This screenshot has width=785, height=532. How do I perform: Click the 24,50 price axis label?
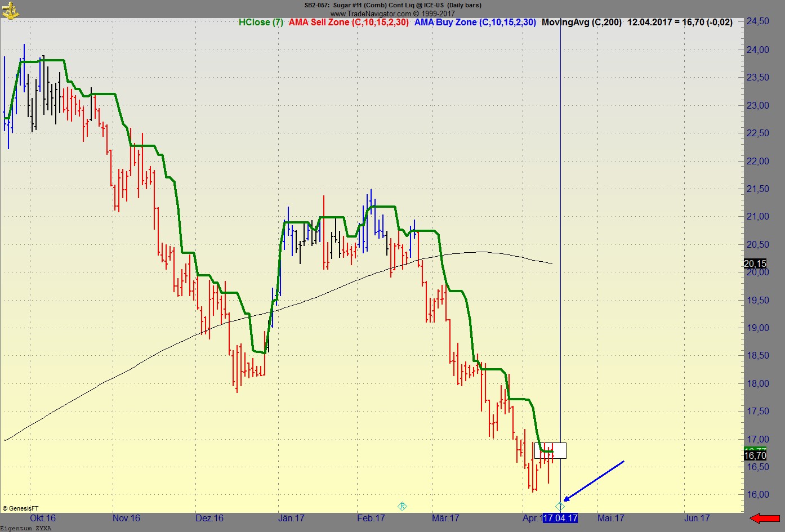coord(757,21)
